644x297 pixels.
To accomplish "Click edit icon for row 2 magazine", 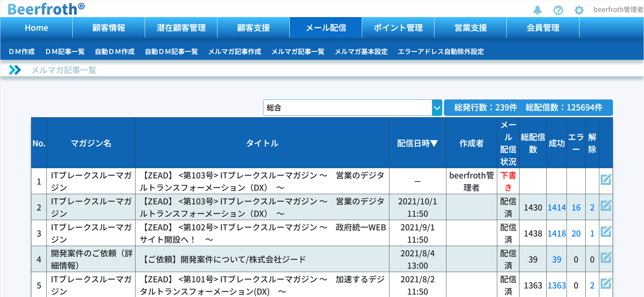I will click(606, 205).
